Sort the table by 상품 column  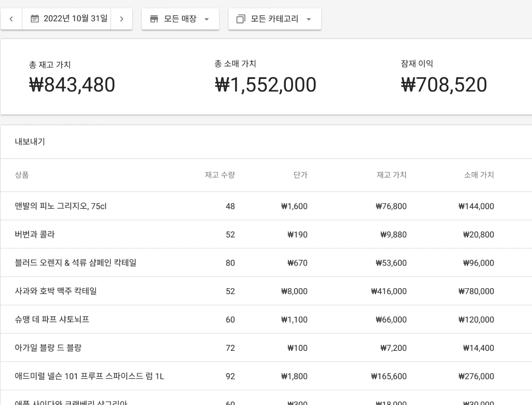click(22, 175)
